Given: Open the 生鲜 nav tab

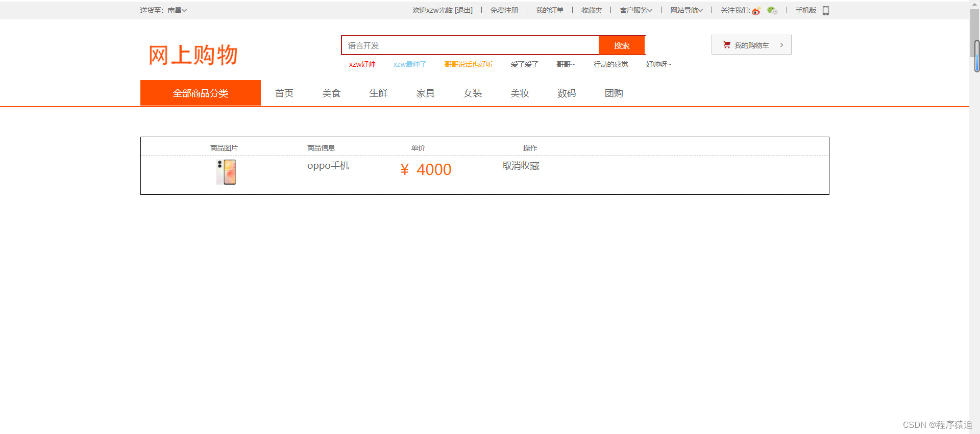Looking at the screenshot, I should click(378, 93).
